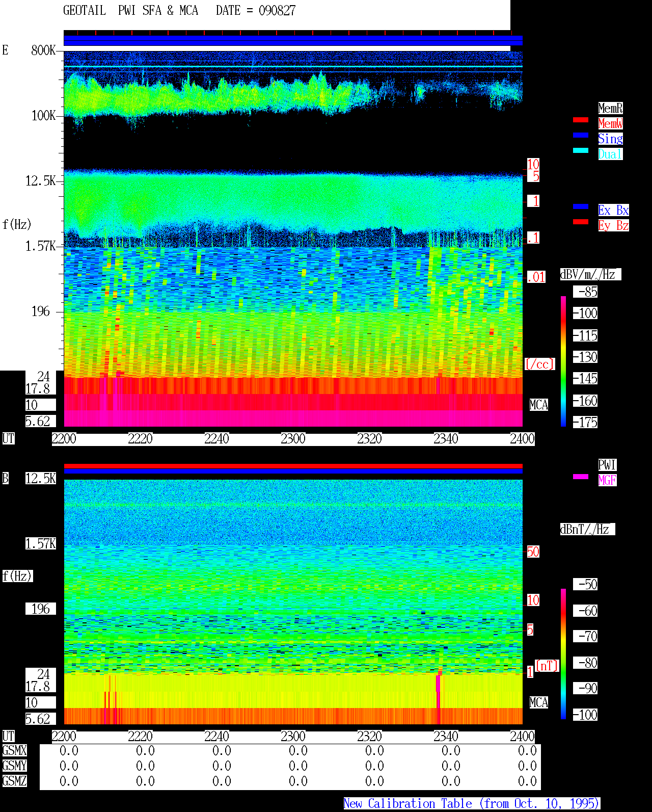652x812 pixels.
Task: Click the red Ey Bz legend swatch
Action: pyautogui.click(x=581, y=222)
